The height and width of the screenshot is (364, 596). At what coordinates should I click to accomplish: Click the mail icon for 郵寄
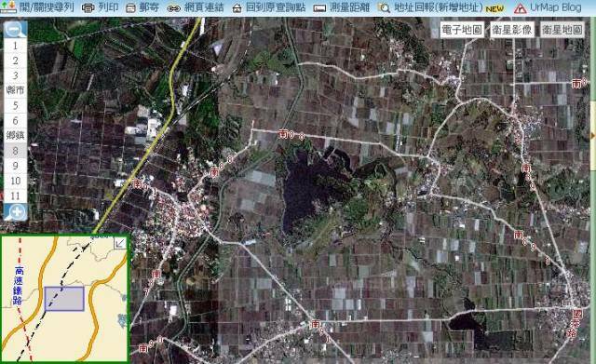130,8
